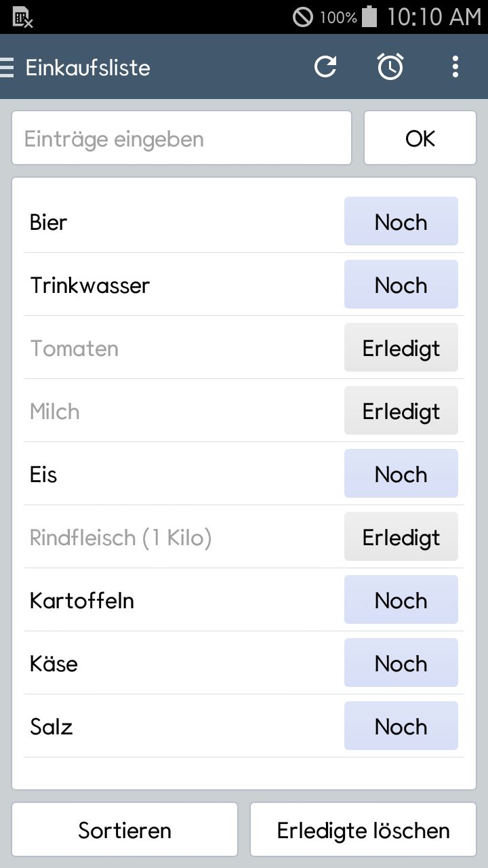The width and height of the screenshot is (488, 868).
Task: Mark Salz as done
Action: (x=401, y=726)
